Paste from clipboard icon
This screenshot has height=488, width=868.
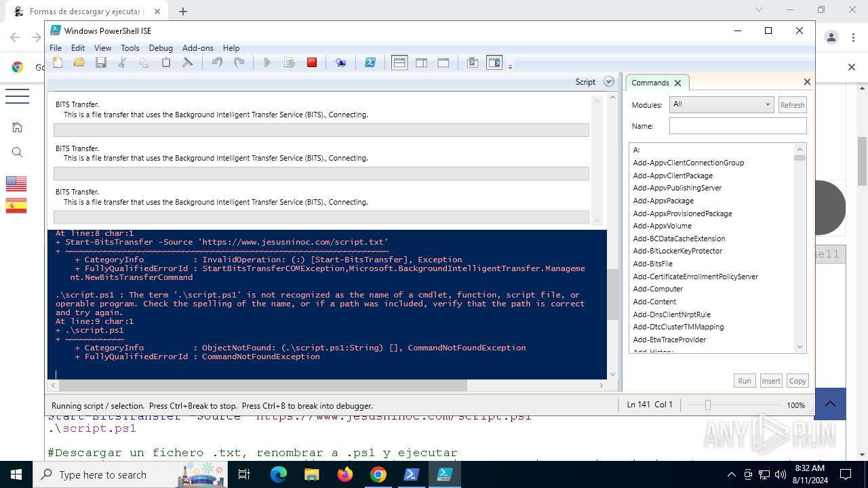165,63
